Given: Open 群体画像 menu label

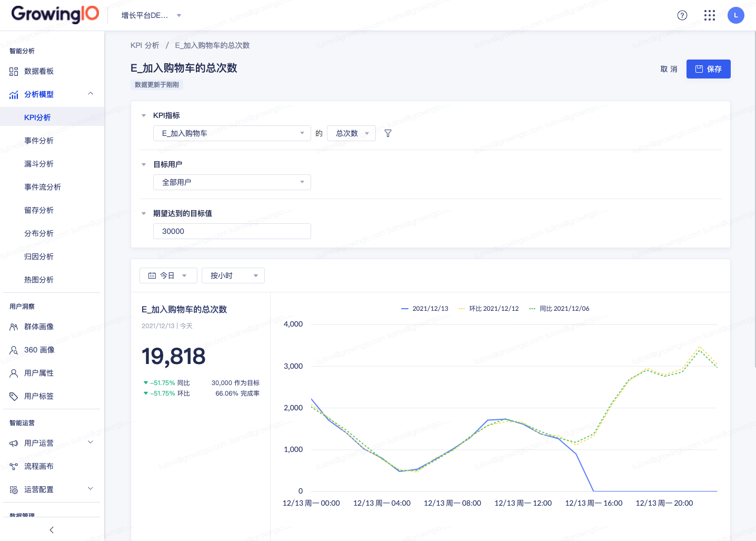Looking at the screenshot, I should pyautogui.click(x=39, y=327).
